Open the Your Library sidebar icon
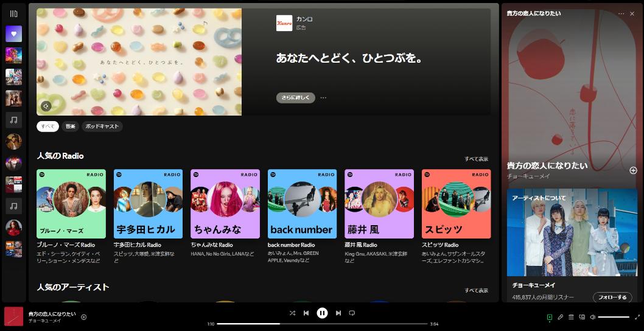 pyautogui.click(x=13, y=13)
